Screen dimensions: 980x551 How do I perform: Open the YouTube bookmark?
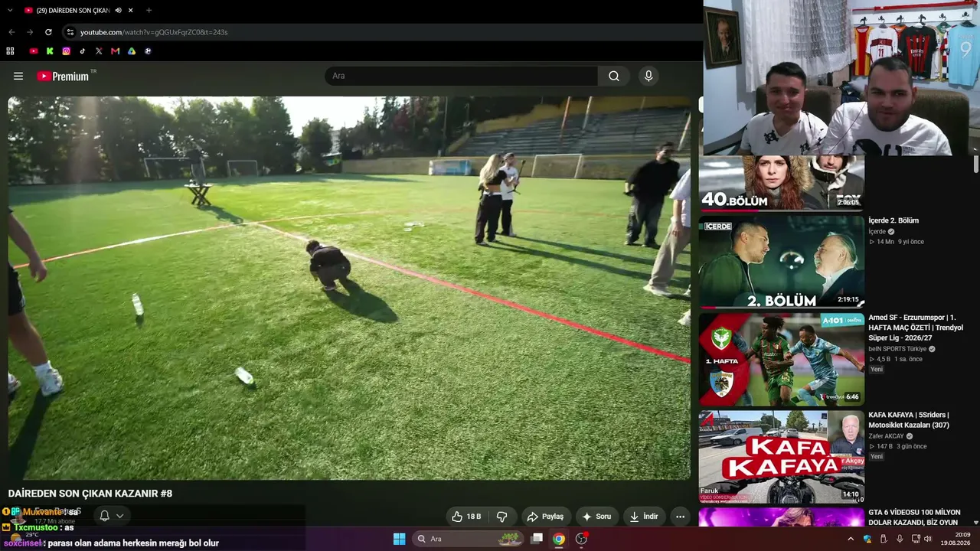pyautogui.click(x=34, y=51)
